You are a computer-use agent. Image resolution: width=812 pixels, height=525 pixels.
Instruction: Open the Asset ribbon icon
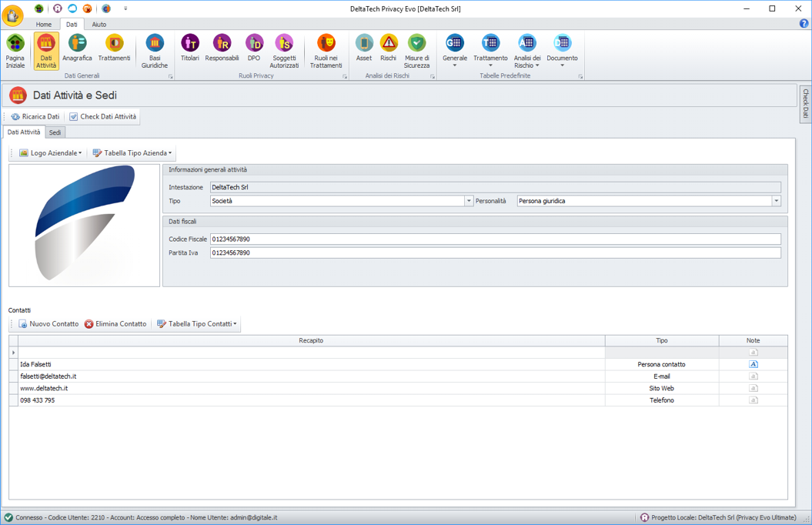click(x=364, y=48)
